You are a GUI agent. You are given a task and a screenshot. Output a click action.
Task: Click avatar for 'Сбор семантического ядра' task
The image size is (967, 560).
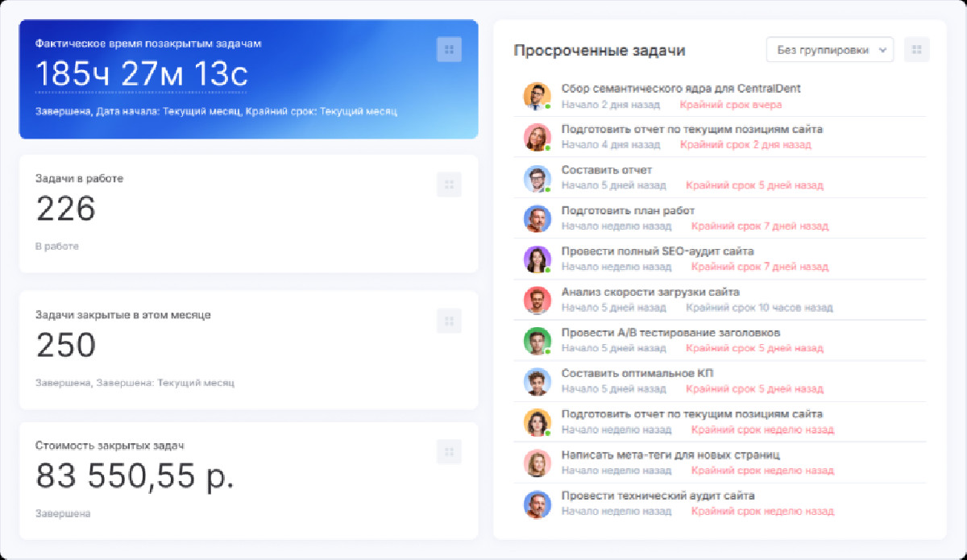click(536, 96)
